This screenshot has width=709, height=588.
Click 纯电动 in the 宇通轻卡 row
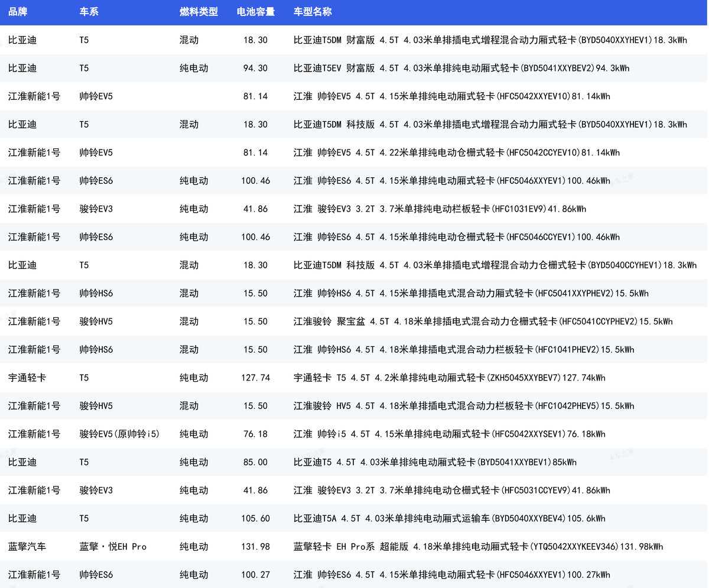pyautogui.click(x=194, y=378)
